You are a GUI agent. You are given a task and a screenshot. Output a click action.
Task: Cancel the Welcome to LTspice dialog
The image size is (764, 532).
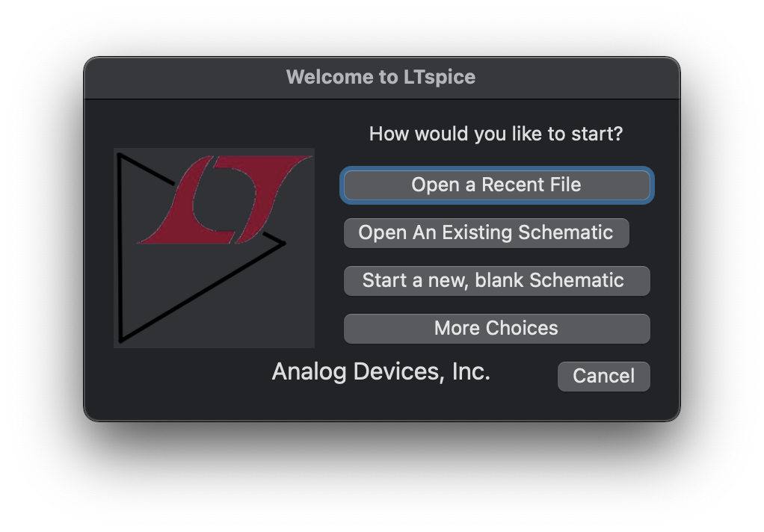tap(603, 377)
